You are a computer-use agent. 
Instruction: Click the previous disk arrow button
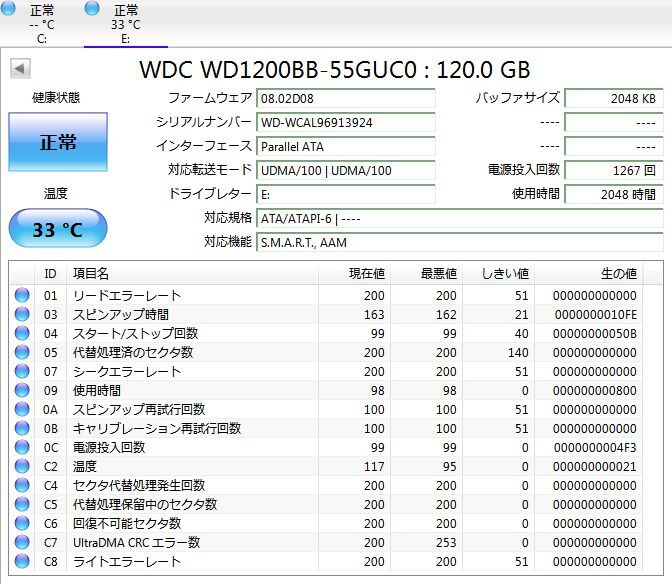point(20,69)
